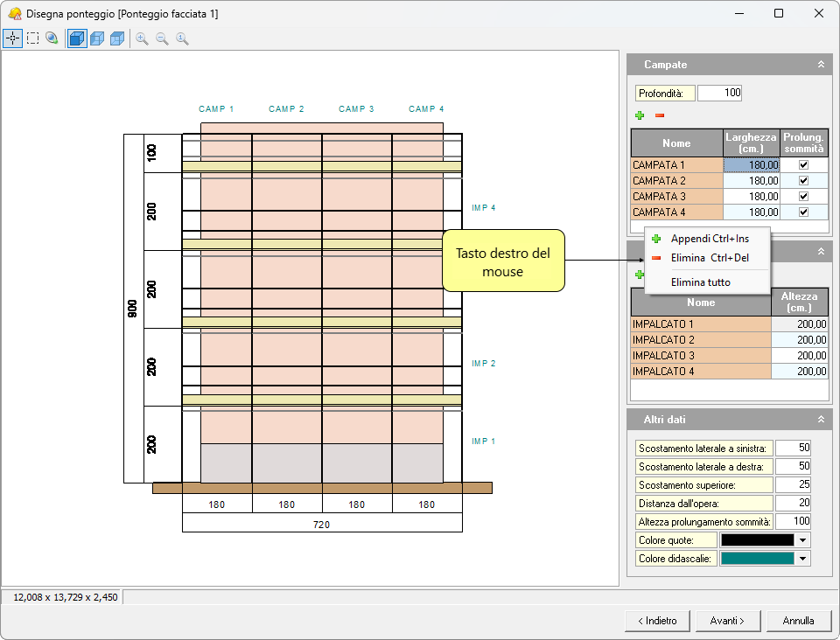Viewport: 840px width, 640px height.
Task: Disable Prolung. sommità for CAMPATA 4
Action: (x=803, y=212)
